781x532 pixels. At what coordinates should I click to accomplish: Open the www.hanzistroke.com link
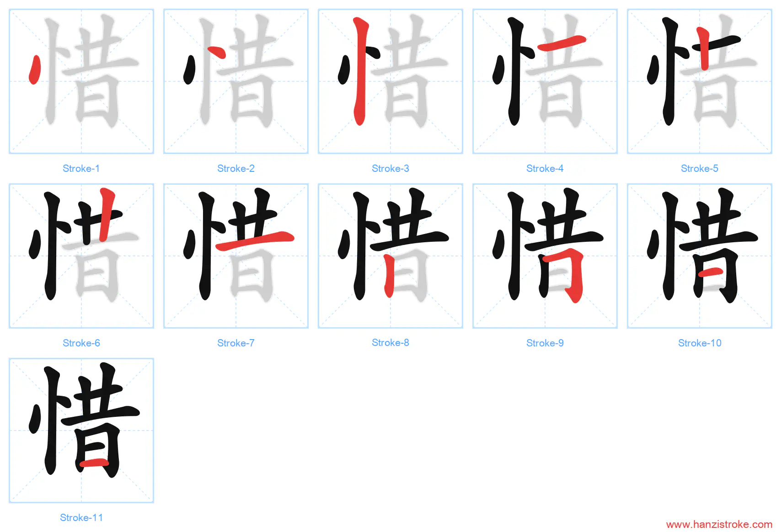(719, 524)
